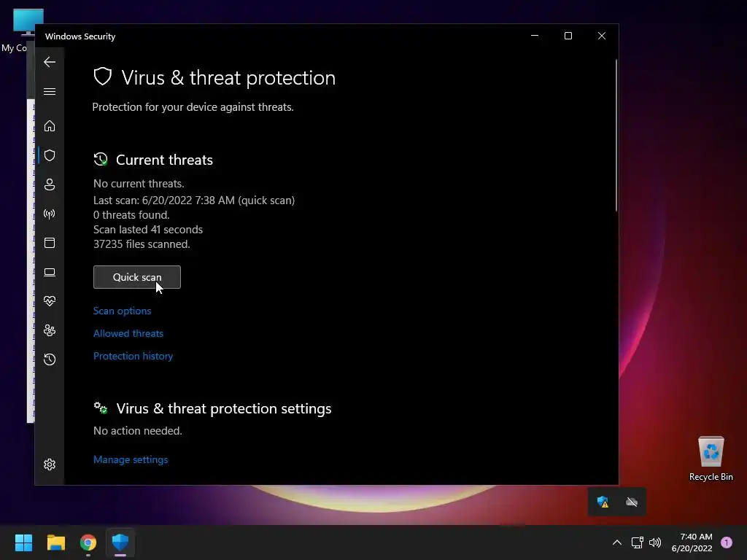
Task: Click the 'Scan lasted 41 seconds' text
Action: tap(148, 230)
